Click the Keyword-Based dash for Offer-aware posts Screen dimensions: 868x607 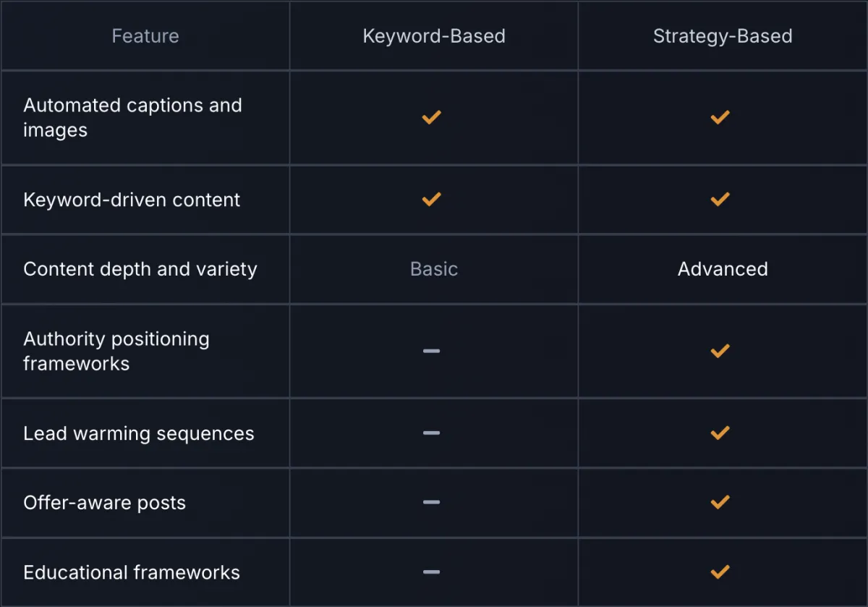(432, 502)
